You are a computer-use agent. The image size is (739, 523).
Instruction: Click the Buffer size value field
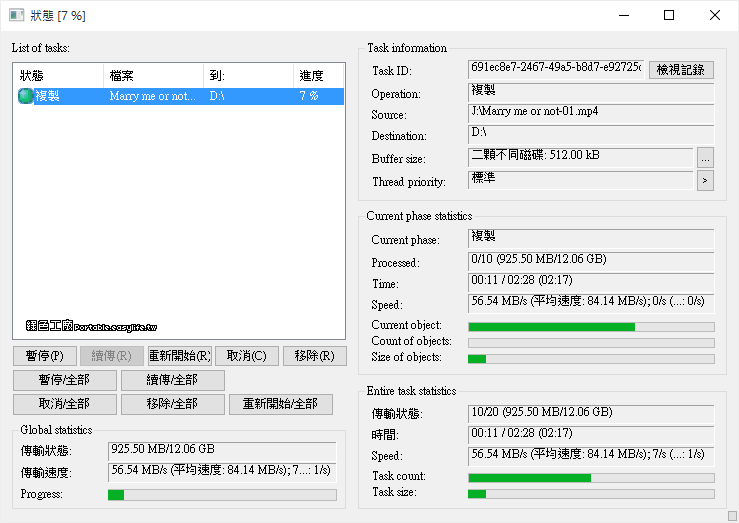tap(581, 157)
